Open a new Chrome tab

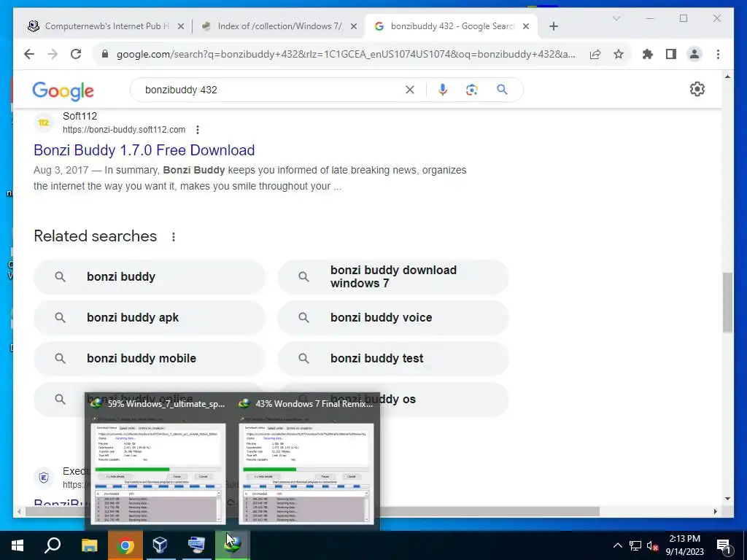coord(553,27)
